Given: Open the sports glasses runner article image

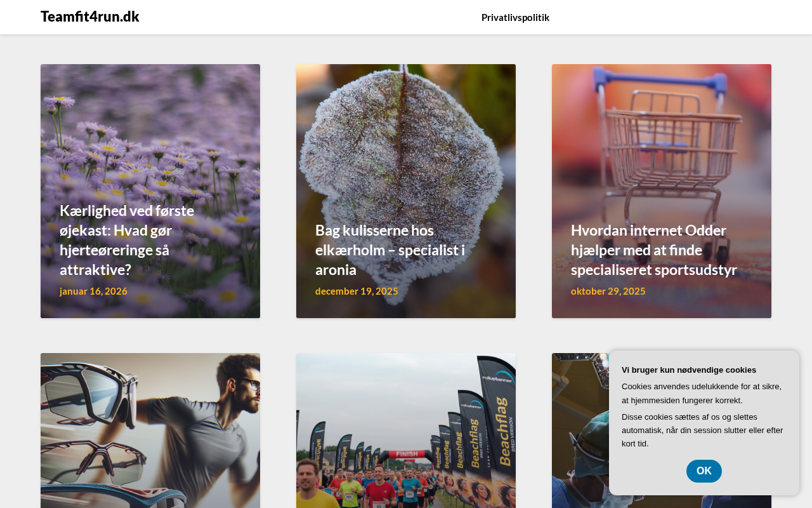Looking at the screenshot, I should point(150,431).
